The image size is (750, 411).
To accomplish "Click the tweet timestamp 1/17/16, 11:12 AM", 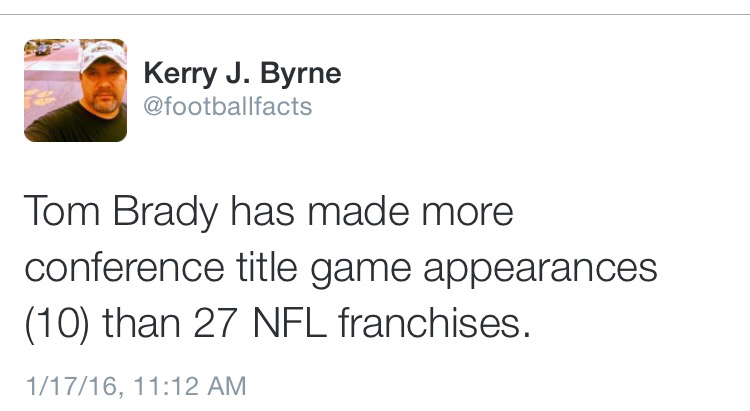I will (136, 386).
